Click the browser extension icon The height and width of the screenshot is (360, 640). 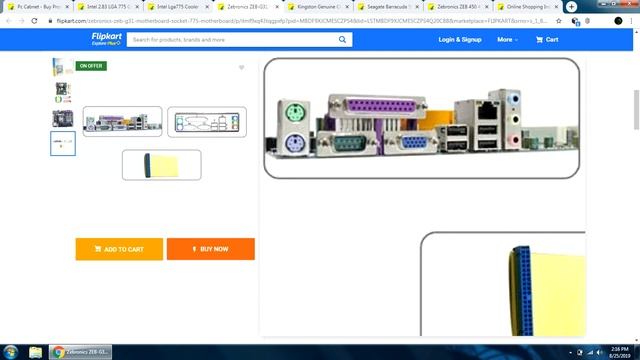pos(576,21)
